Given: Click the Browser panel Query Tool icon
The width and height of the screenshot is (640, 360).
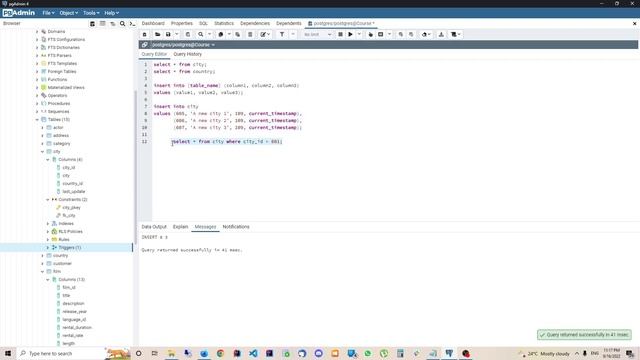Looking at the screenshot, I should 93,24.
